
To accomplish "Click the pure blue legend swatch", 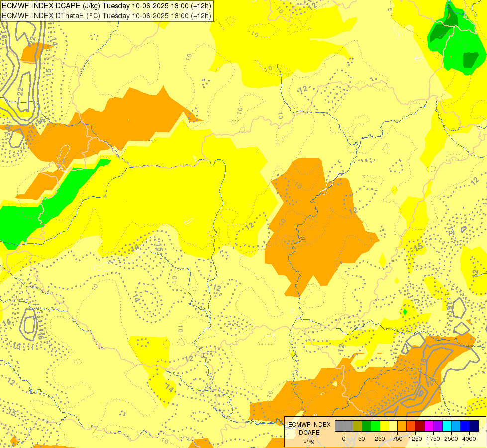I will pos(465,426).
